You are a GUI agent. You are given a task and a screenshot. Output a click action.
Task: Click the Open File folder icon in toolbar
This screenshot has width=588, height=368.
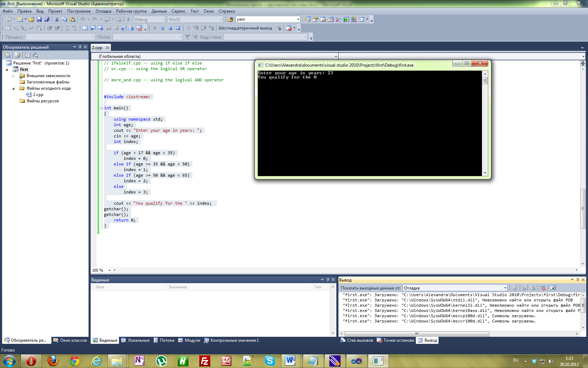point(31,19)
